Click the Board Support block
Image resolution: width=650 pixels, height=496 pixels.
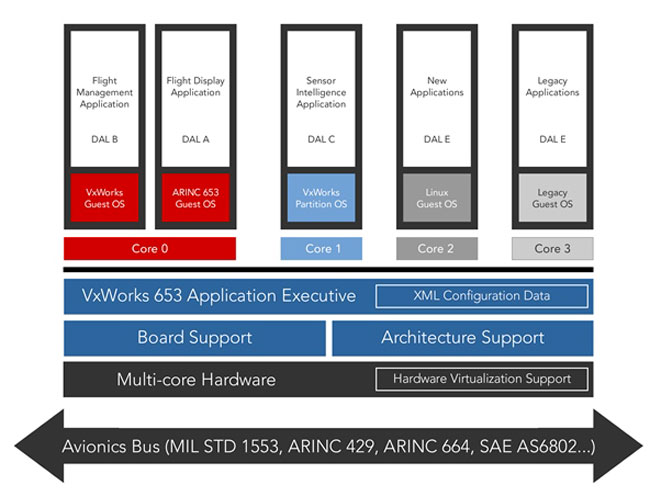coord(194,338)
